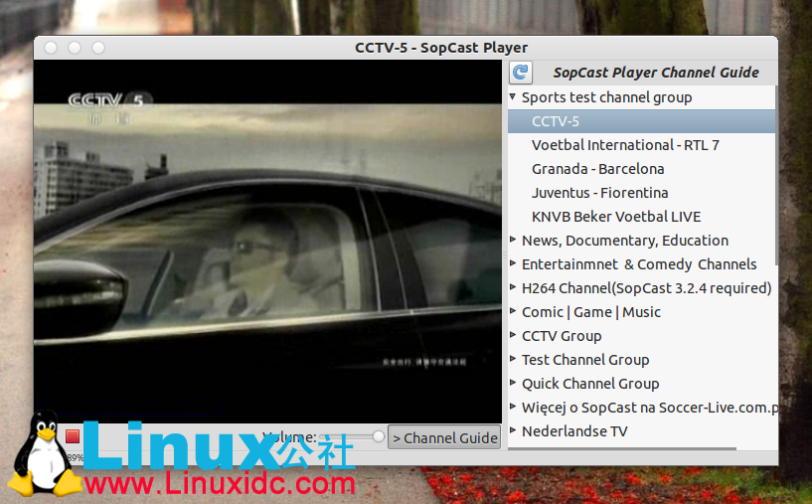Select KNVB Beker Voetbal LIVE channel
The width and height of the screenshot is (812, 504).
(616, 217)
